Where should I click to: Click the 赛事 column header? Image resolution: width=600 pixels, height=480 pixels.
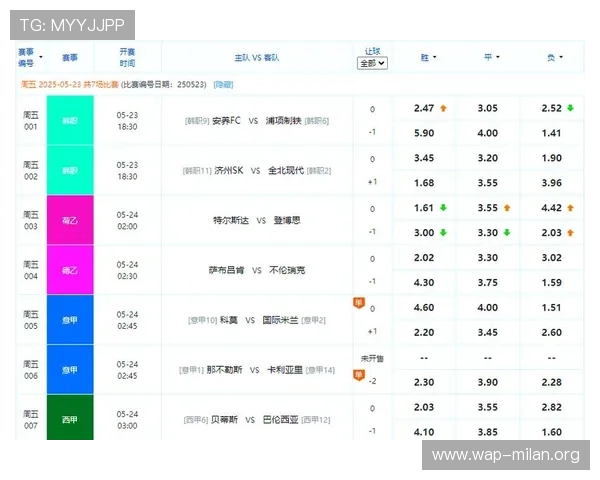[70, 58]
